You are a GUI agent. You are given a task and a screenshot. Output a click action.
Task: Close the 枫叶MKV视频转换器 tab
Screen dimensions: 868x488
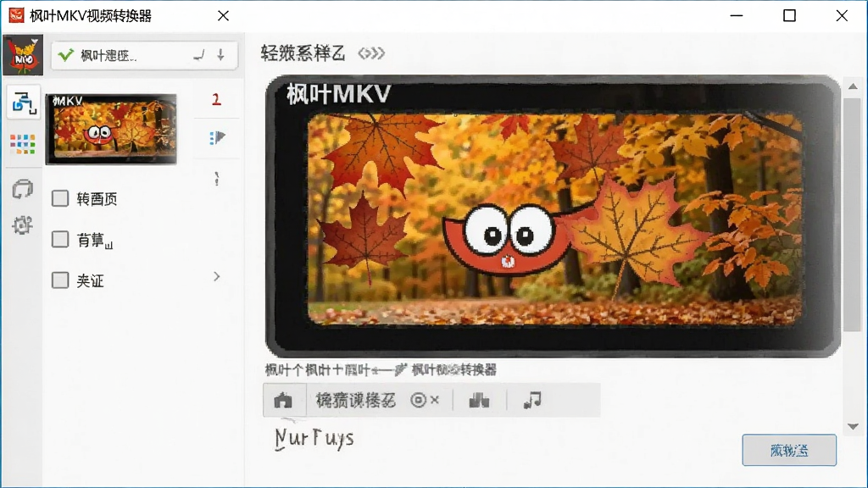point(223,15)
